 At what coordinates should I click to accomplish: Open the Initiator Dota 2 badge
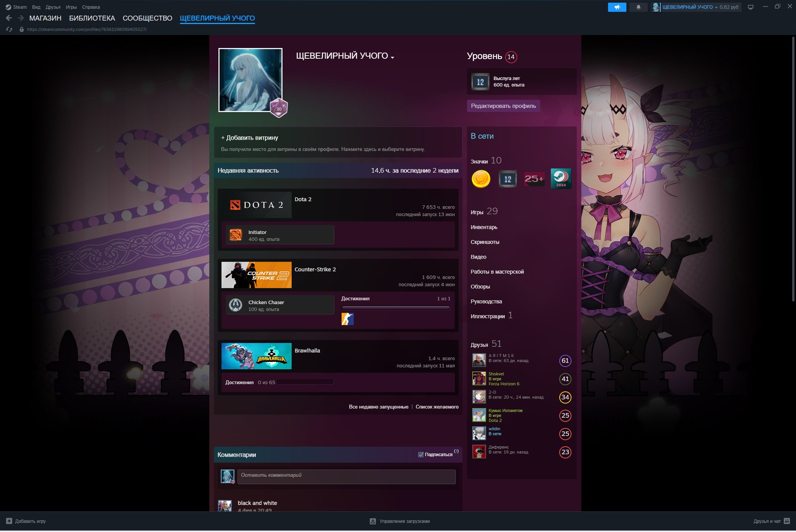(280, 235)
